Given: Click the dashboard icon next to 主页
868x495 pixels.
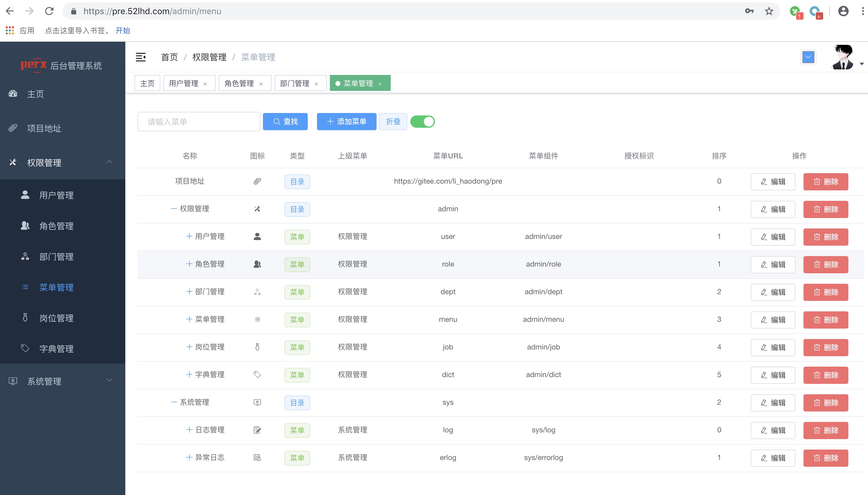Looking at the screenshot, I should pyautogui.click(x=13, y=93).
